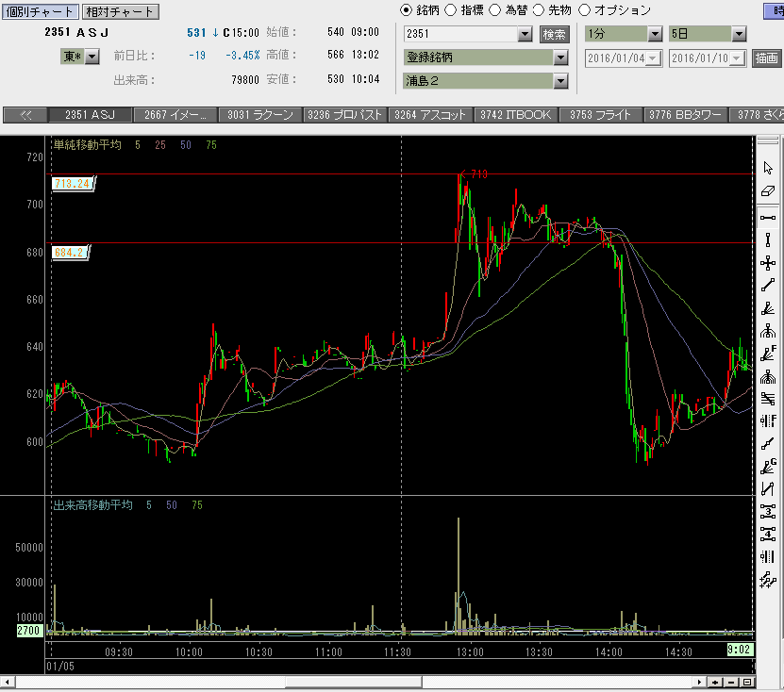Click the 9:02 time marker label
Viewport: 784px width, 692px height.
click(740, 650)
